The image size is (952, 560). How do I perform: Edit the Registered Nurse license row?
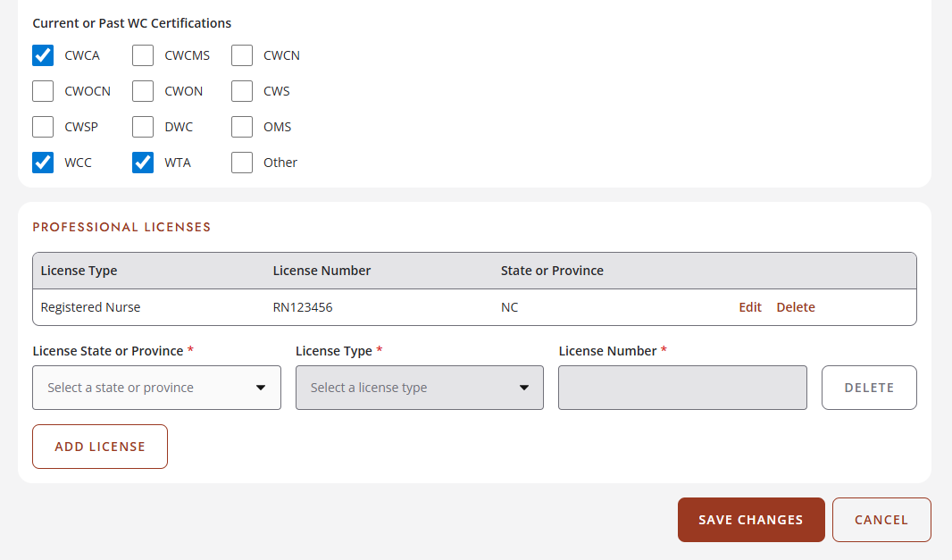pos(750,307)
